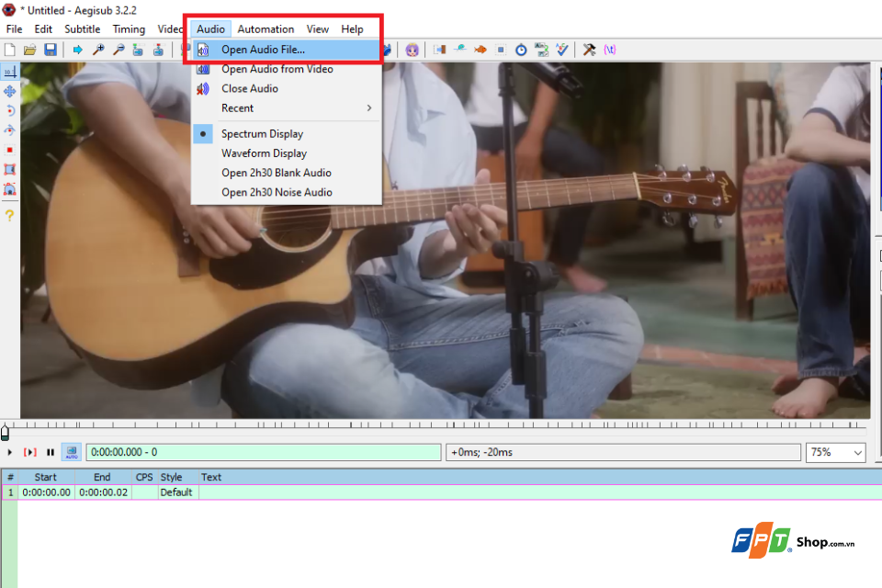Open the Automation menu

tap(266, 29)
